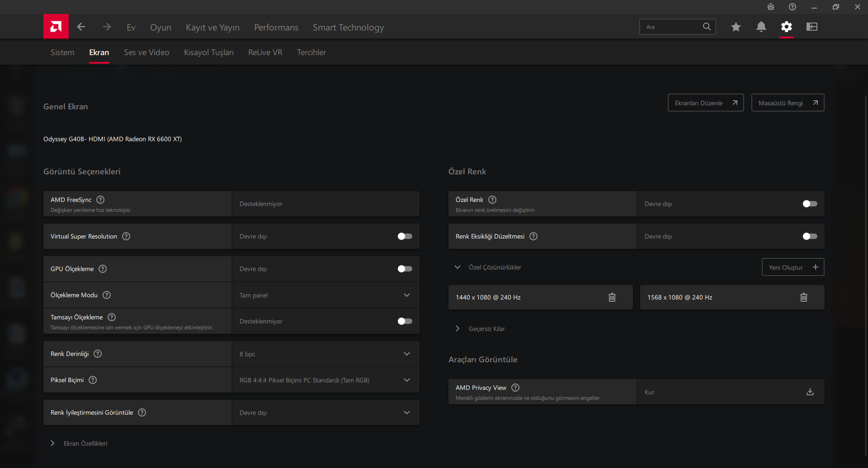Image resolution: width=868 pixels, height=468 pixels.
Task: Expand Geçersiz Kılar section
Action: click(x=458, y=328)
